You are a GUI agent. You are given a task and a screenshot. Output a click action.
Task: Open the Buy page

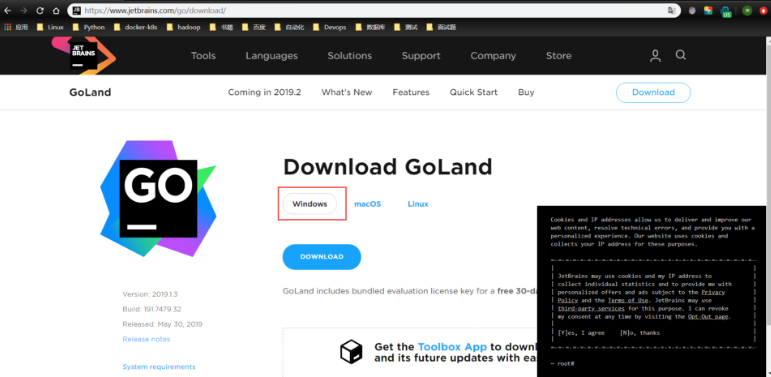(x=526, y=92)
